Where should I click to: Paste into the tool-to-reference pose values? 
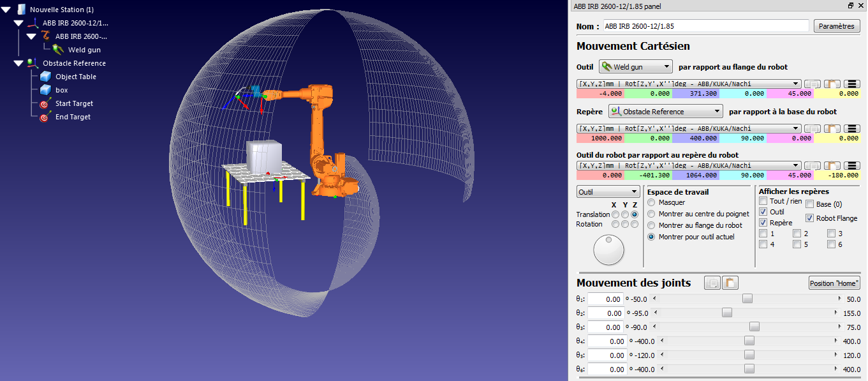coord(832,165)
